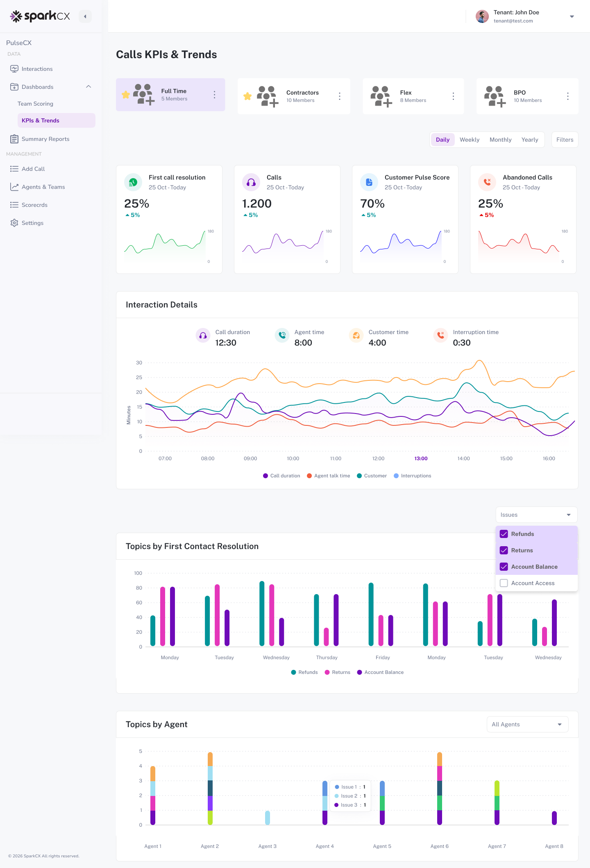Open the Full Time team three-dot menu
The height and width of the screenshot is (868, 590).
click(x=214, y=95)
